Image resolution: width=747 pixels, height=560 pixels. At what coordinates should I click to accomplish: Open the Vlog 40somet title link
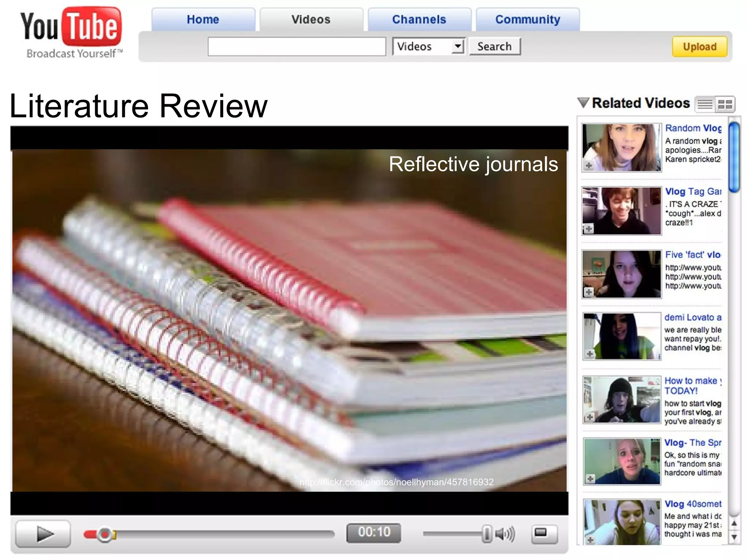[x=693, y=504]
